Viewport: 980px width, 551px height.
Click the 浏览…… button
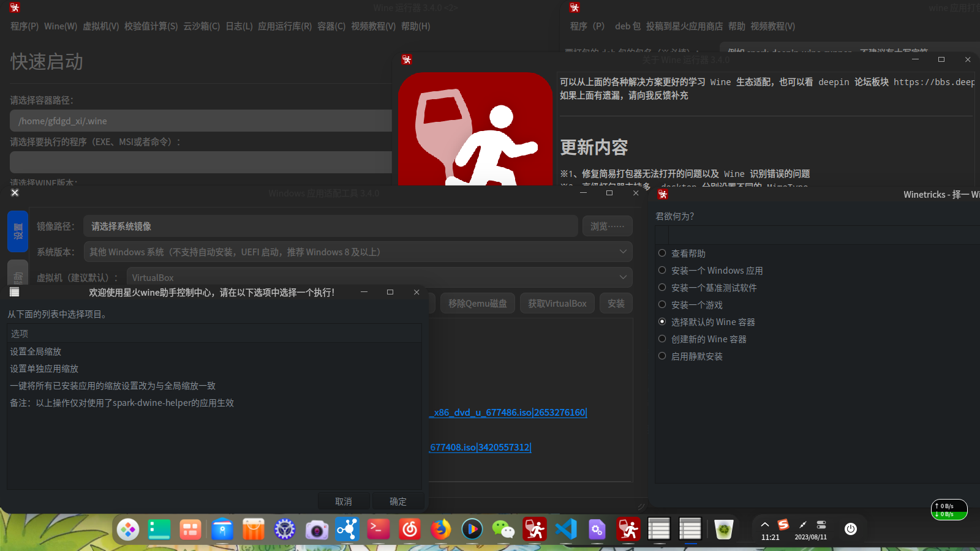[607, 226]
